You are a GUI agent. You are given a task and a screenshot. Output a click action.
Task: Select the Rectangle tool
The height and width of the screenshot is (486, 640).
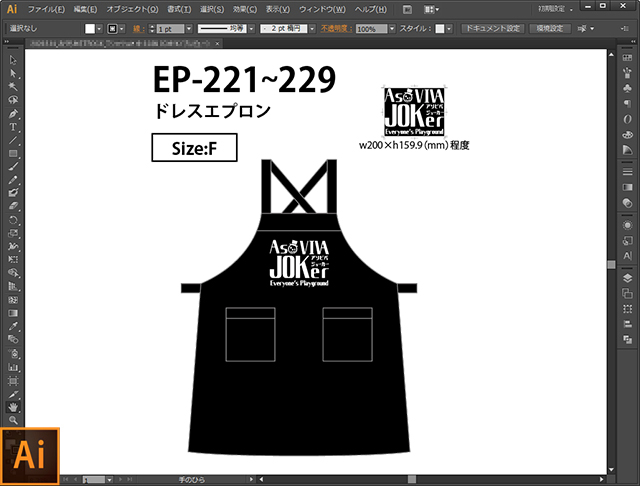click(x=13, y=153)
